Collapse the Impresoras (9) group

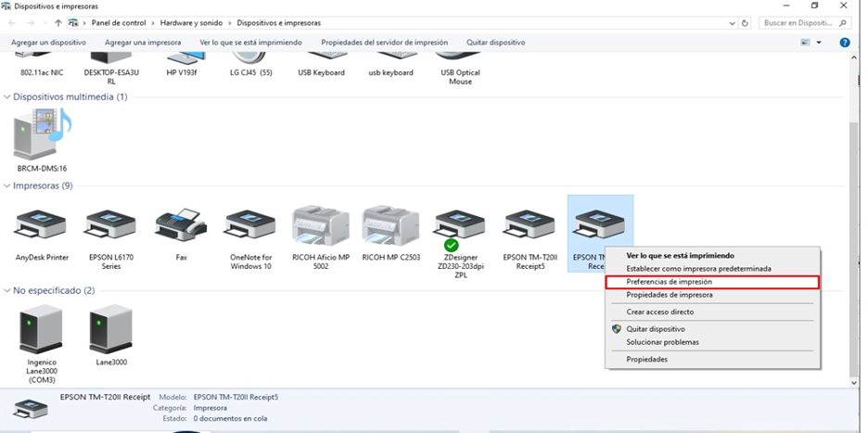point(7,186)
